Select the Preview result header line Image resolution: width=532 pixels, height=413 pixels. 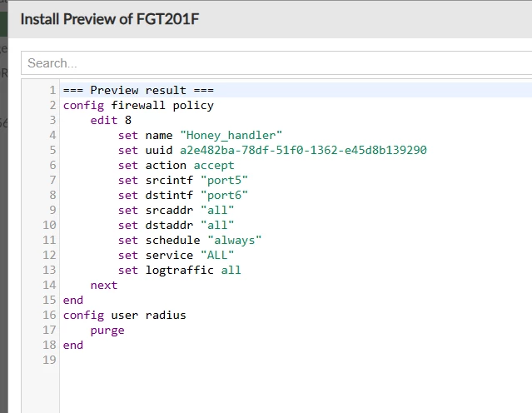(138, 90)
